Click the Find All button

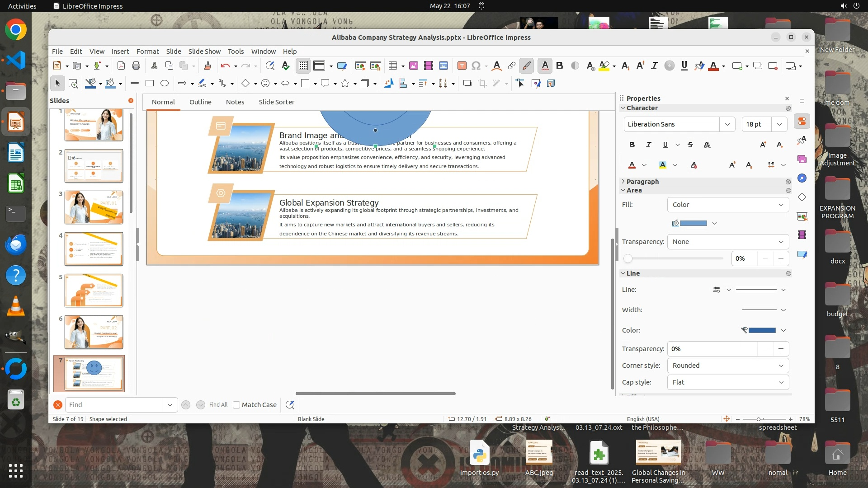point(218,405)
